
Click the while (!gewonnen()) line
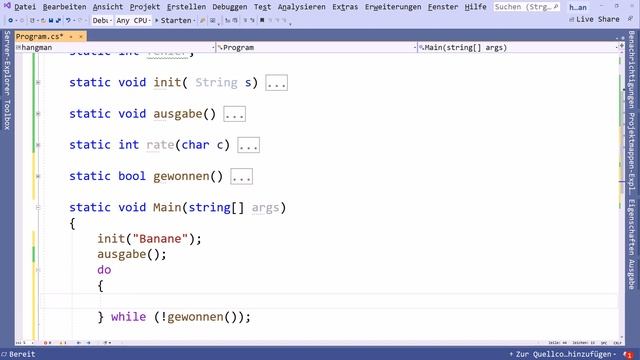[x=174, y=317]
